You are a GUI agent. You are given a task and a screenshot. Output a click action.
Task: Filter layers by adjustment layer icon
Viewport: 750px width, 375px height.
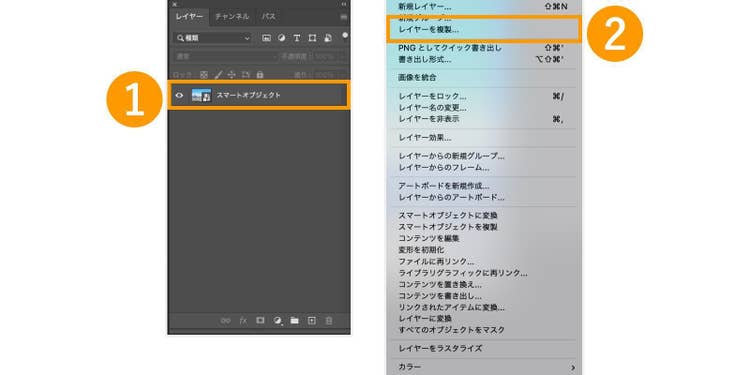pyautogui.click(x=281, y=38)
